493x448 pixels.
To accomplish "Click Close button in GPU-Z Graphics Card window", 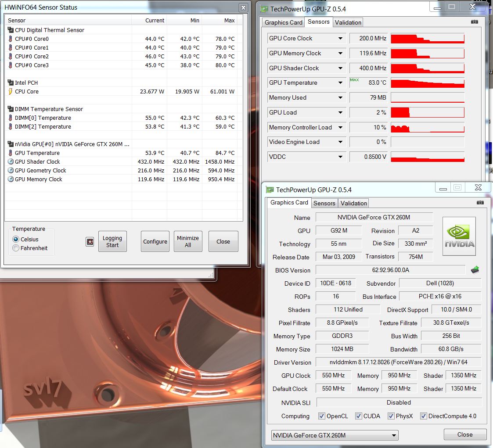I will point(465,434).
